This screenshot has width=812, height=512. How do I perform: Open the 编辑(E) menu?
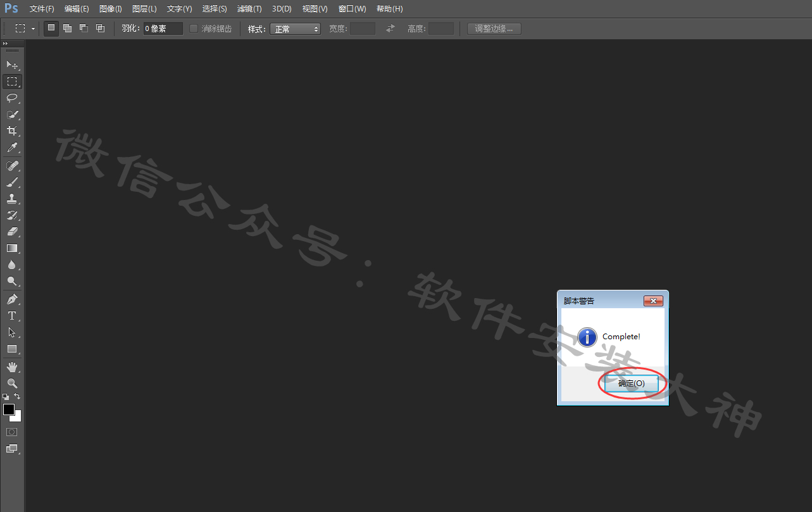pos(77,9)
